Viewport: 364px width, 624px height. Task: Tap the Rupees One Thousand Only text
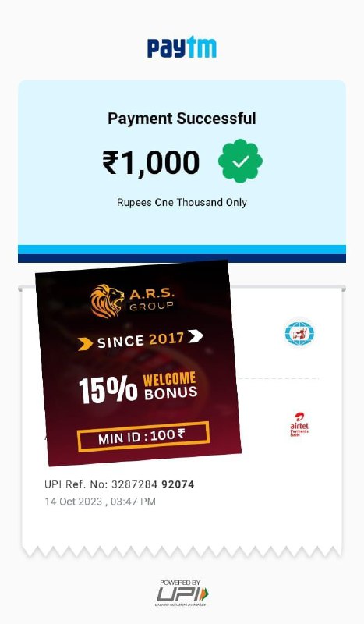[182, 202]
